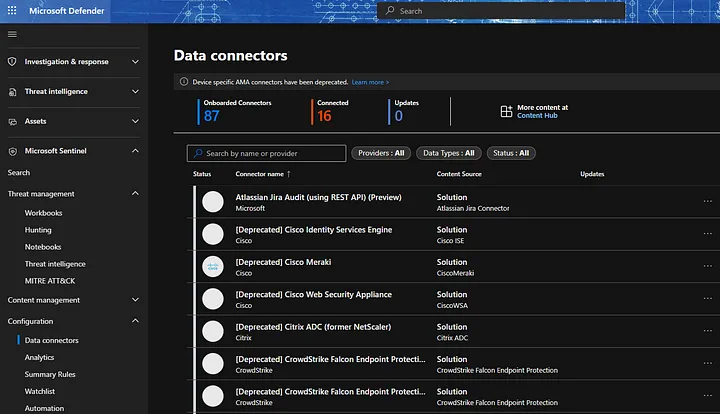Open more options for Cisco Web Security Appliance
Image resolution: width=720 pixels, height=414 pixels.
click(x=708, y=298)
